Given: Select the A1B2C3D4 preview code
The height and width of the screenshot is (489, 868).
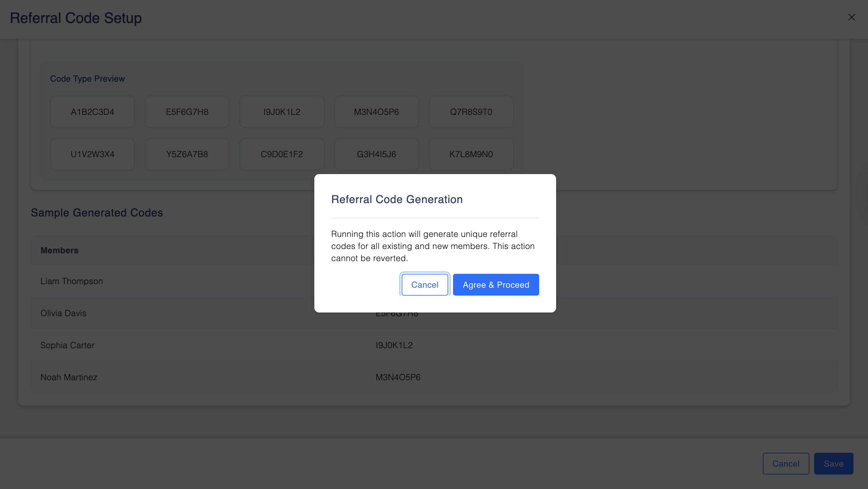Looking at the screenshot, I should click(92, 112).
